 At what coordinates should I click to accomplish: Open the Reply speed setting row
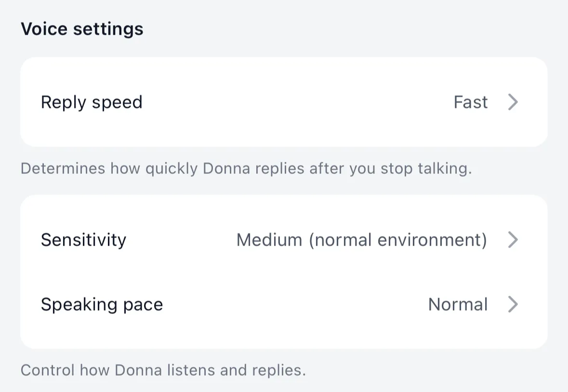pos(283,102)
